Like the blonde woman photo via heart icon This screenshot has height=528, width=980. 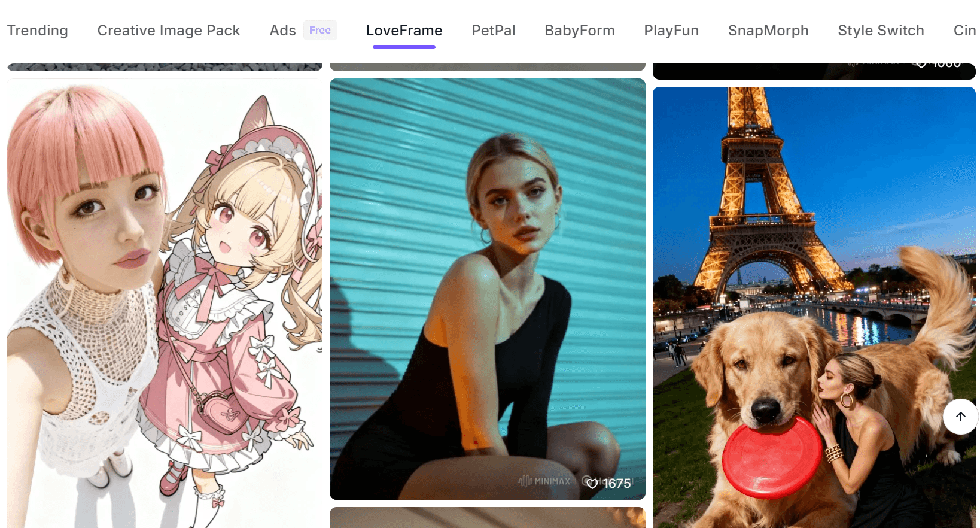click(x=592, y=483)
